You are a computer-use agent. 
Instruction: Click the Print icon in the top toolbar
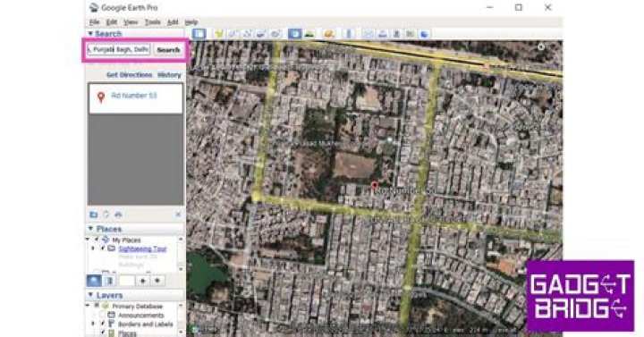383,34
